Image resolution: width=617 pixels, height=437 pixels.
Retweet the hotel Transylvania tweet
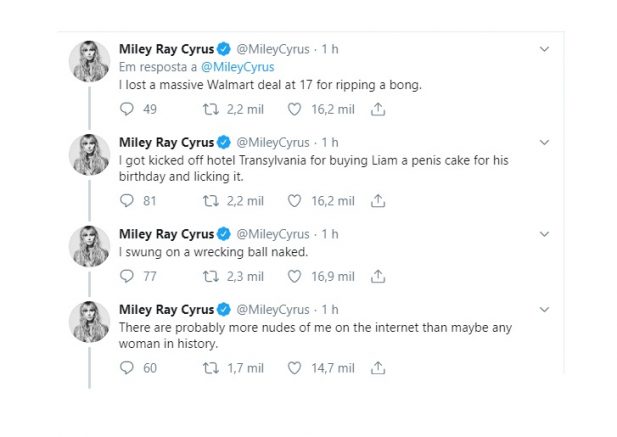pyautogui.click(x=211, y=201)
